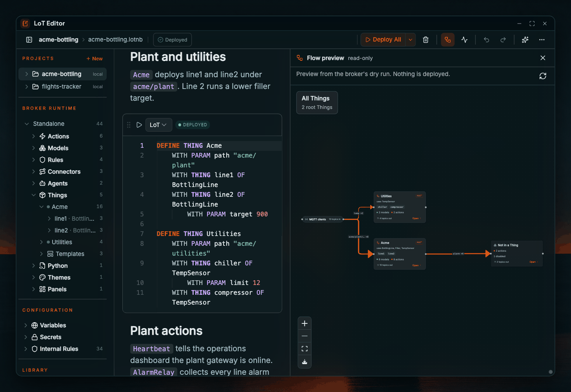Expand the acme-bottling project chevron
This screenshot has height=392, width=571.
click(27, 74)
